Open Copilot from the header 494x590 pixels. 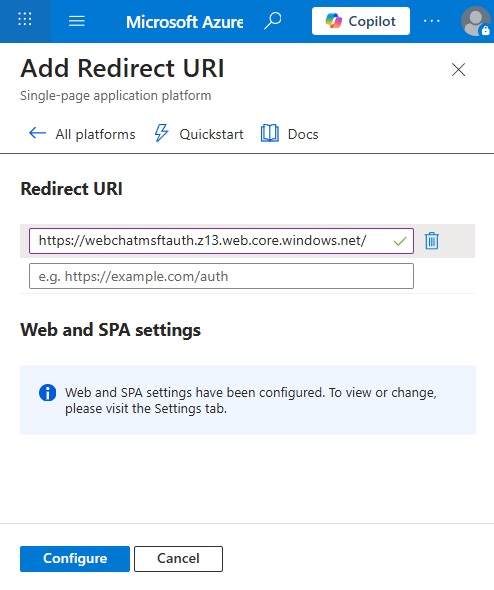pyautogui.click(x=361, y=21)
